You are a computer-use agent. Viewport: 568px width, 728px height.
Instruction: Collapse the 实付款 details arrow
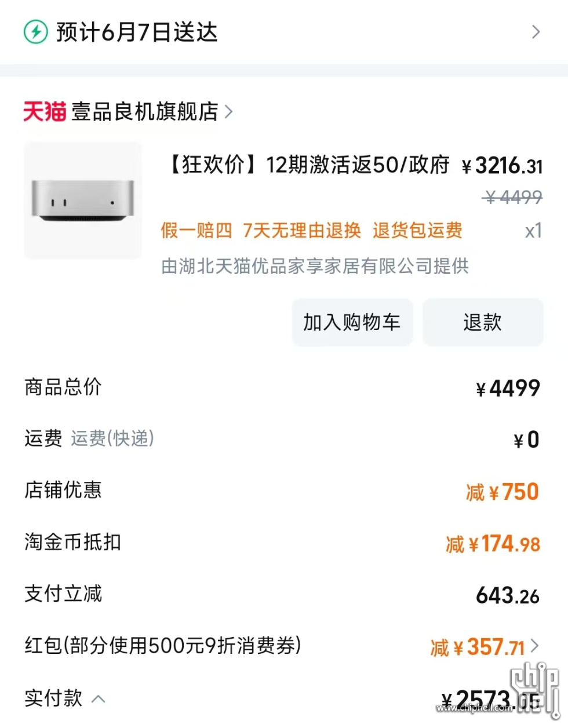coord(99,698)
